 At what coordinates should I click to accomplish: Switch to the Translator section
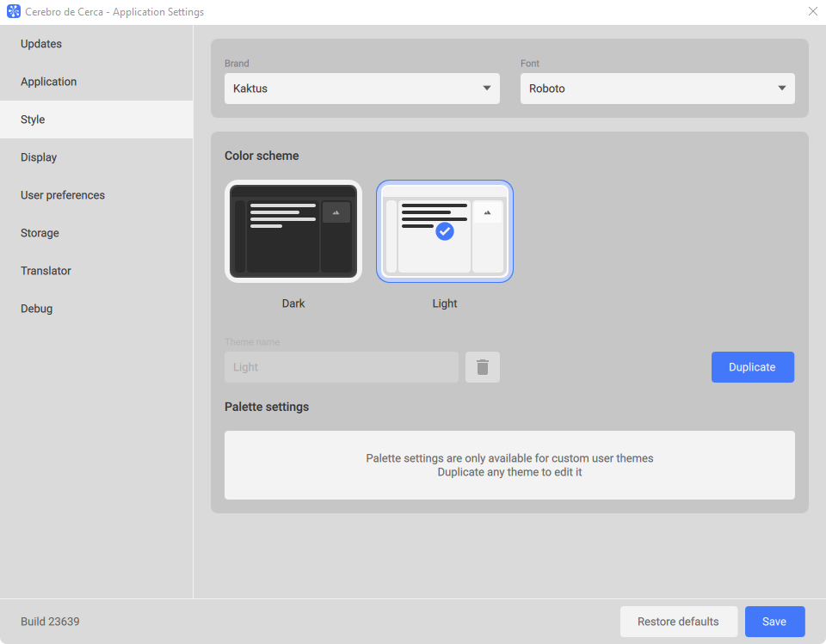click(46, 270)
